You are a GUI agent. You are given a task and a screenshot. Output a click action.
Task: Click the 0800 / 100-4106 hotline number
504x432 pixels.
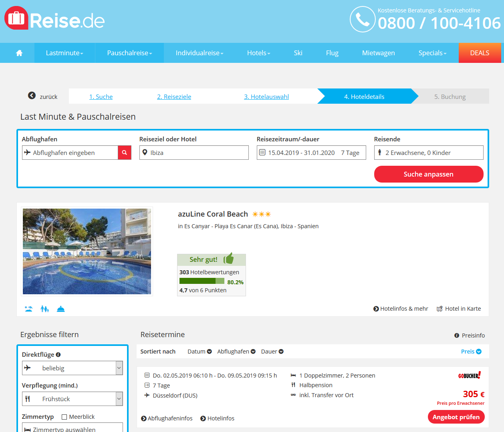pyautogui.click(x=439, y=23)
